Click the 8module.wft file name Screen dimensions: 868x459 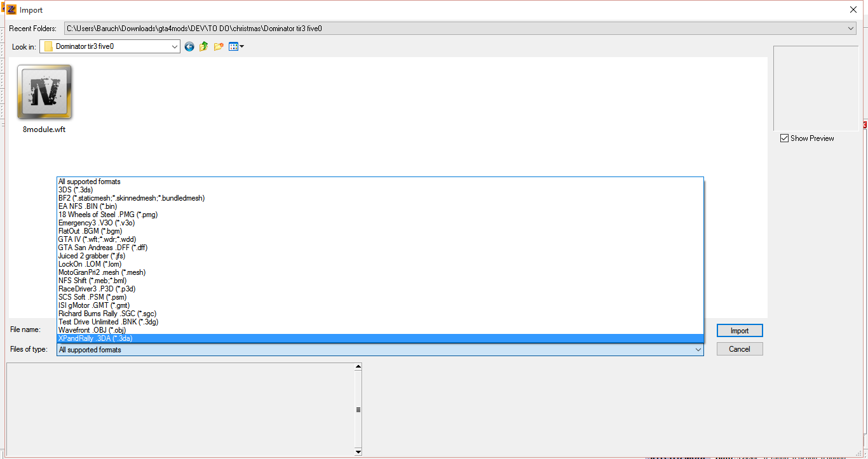pos(44,130)
